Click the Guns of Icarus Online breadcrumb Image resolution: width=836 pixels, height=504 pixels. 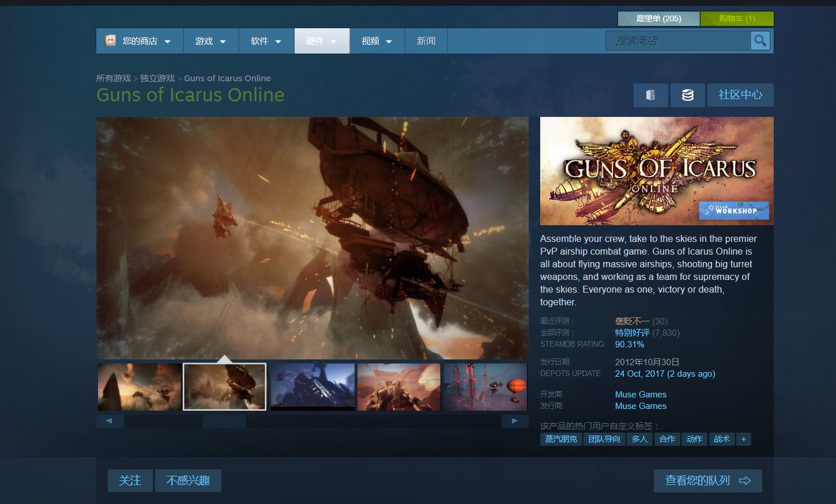pos(227,78)
